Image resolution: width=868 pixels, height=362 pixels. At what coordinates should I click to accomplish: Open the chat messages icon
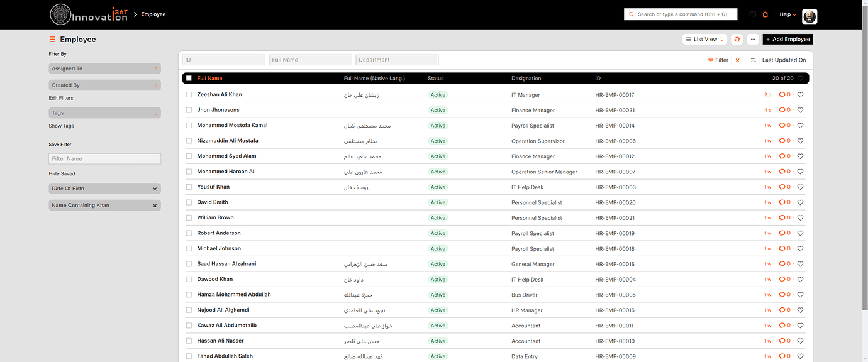(x=752, y=14)
